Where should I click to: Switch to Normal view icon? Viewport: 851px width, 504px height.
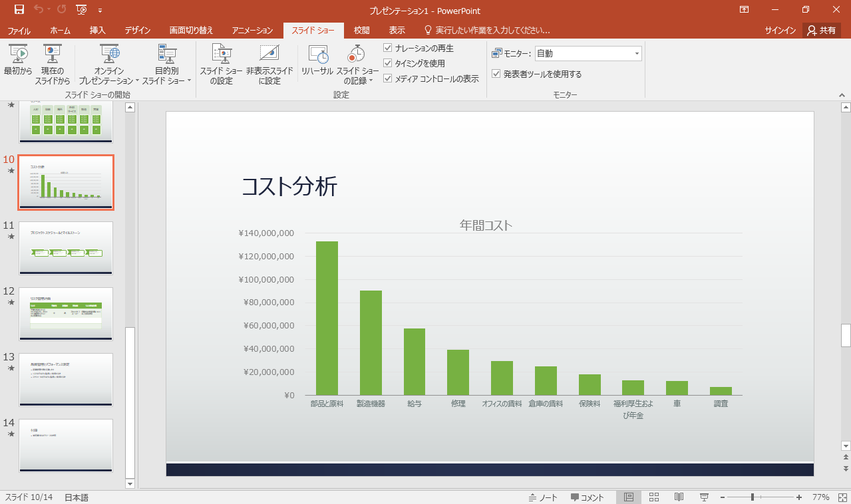629,497
